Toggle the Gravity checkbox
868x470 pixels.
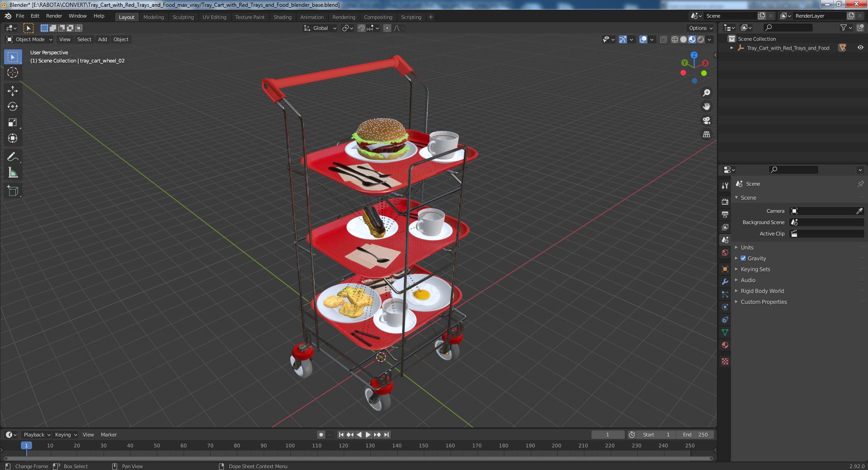[x=743, y=258]
